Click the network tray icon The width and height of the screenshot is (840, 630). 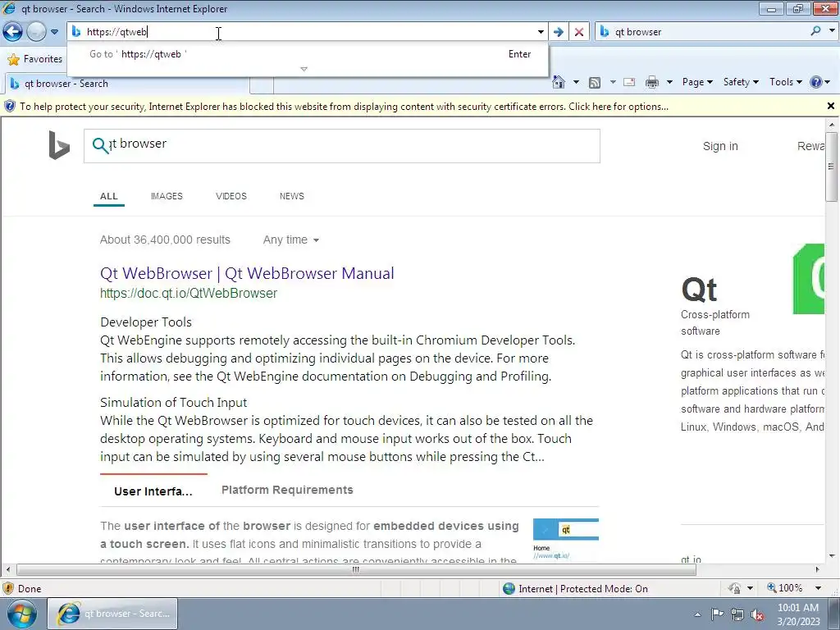pos(737,614)
